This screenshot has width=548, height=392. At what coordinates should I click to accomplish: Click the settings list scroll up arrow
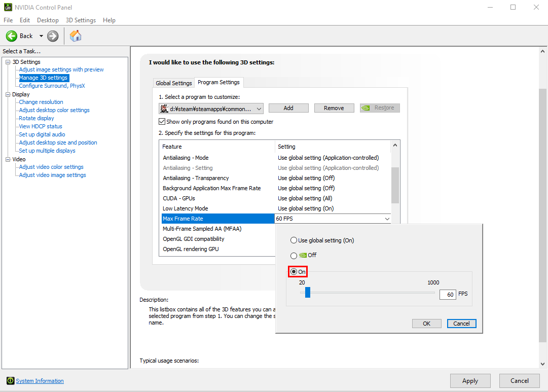(x=395, y=145)
